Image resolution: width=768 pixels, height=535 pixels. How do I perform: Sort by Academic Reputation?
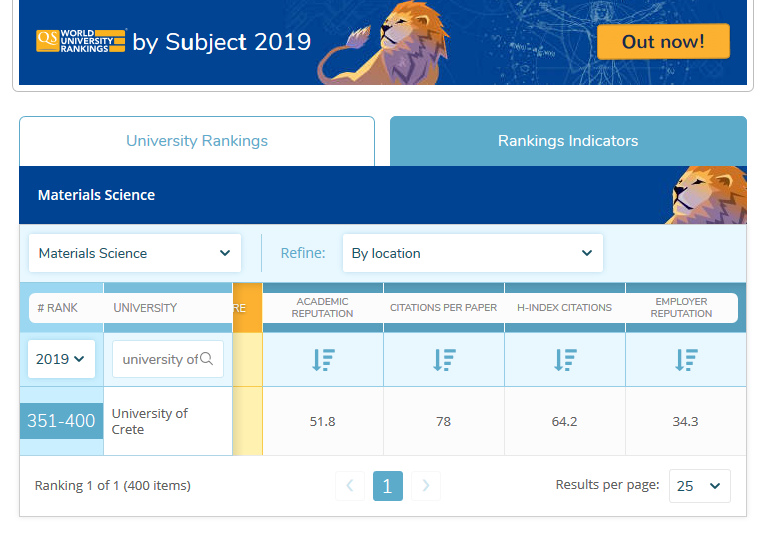point(323,360)
